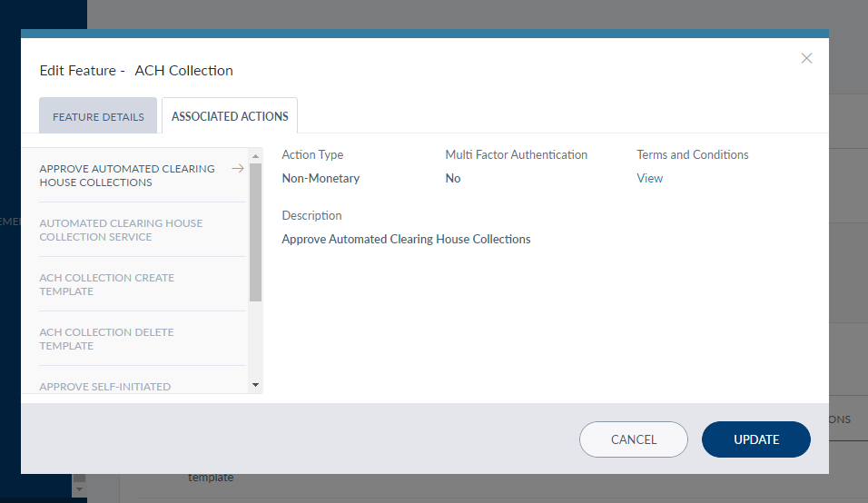Switch to the Feature Details tab
Screen dimensions: 868x503
pos(98,116)
